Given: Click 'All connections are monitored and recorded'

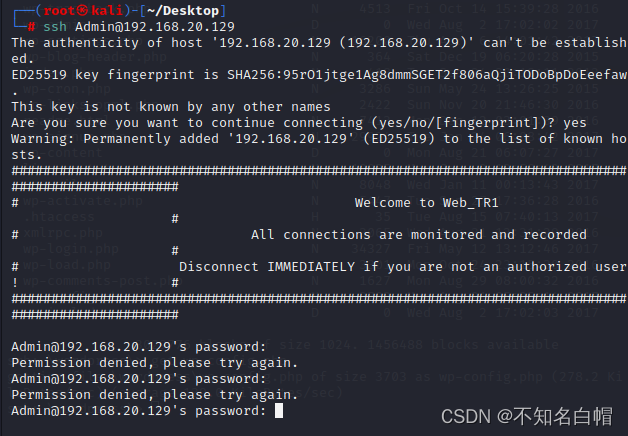Looking at the screenshot, I should (x=419, y=234).
